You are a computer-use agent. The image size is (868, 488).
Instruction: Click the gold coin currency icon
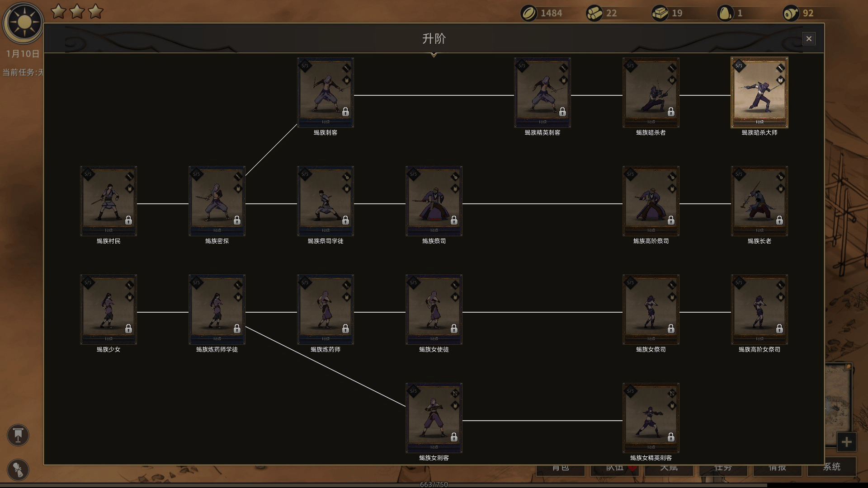(528, 13)
